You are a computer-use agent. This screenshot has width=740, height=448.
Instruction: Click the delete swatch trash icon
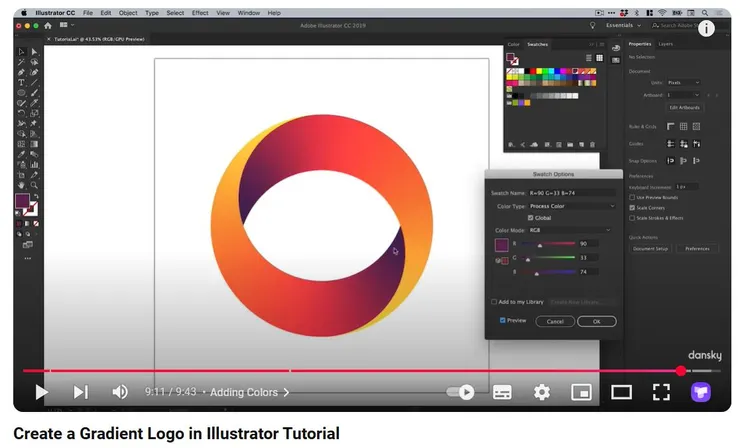coord(592,145)
